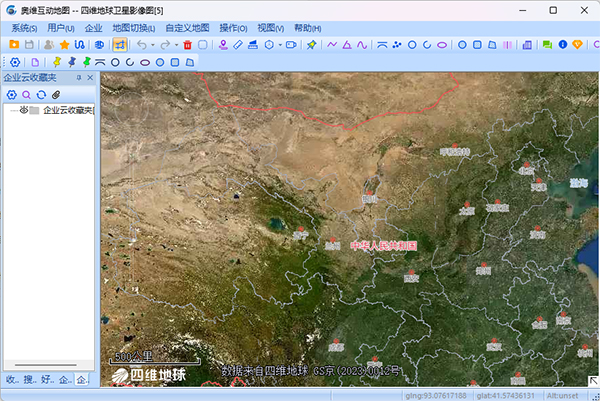
Task: Open the 地图切换 menu
Action: (x=132, y=28)
